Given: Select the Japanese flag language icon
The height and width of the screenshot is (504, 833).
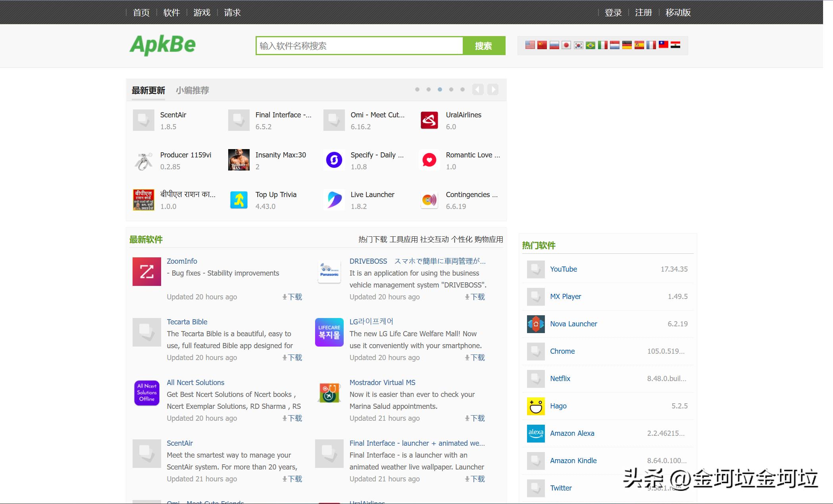Looking at the screenshot, I should coord(566,45).
